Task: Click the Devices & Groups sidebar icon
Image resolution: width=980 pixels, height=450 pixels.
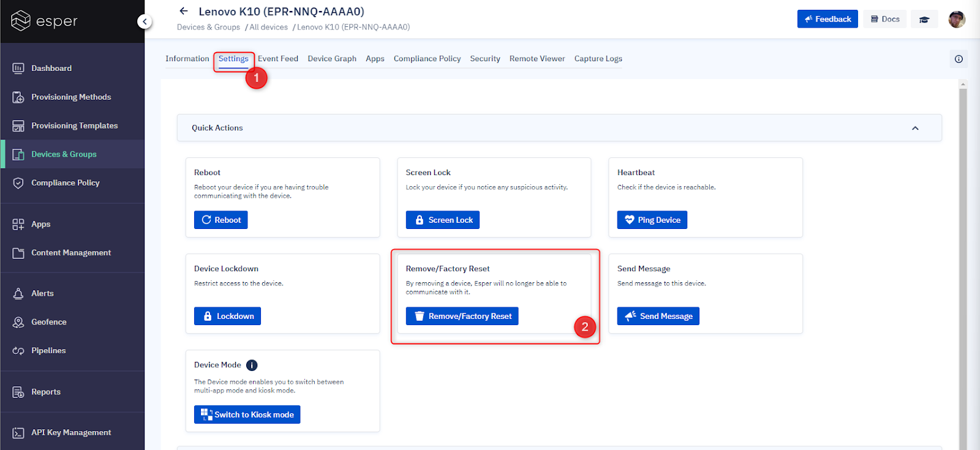Action: pos(18,154)
